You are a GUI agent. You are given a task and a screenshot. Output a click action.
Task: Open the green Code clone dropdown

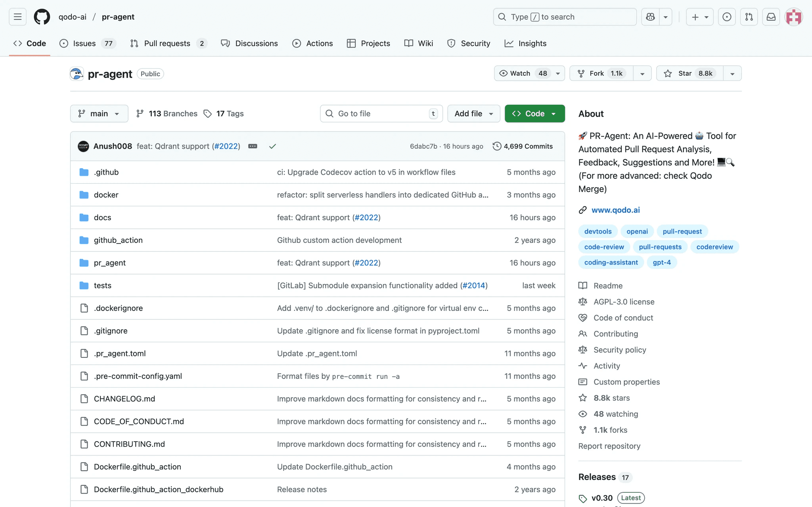pyautogui.click(x=535, y=113)
